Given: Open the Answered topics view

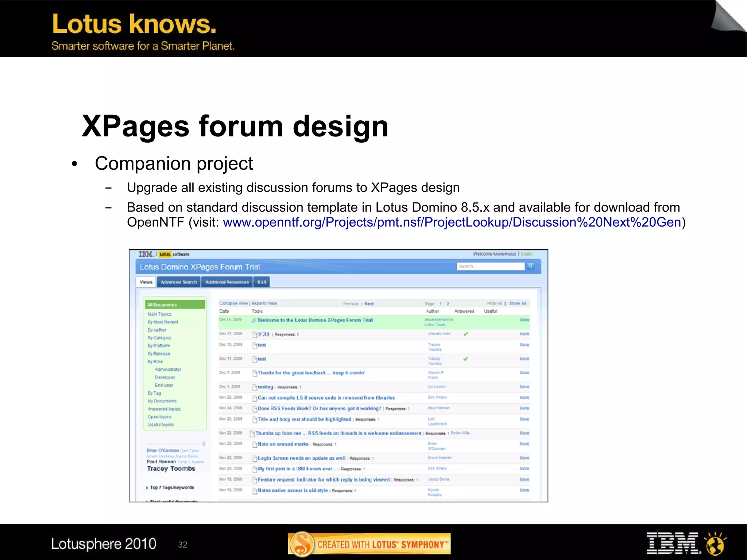Looking at the screenshot, I should [164, 409].
